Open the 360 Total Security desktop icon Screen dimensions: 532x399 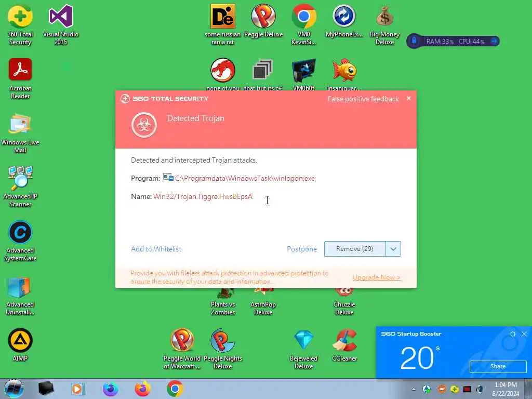pyautogui.click(x=20, y=24)
